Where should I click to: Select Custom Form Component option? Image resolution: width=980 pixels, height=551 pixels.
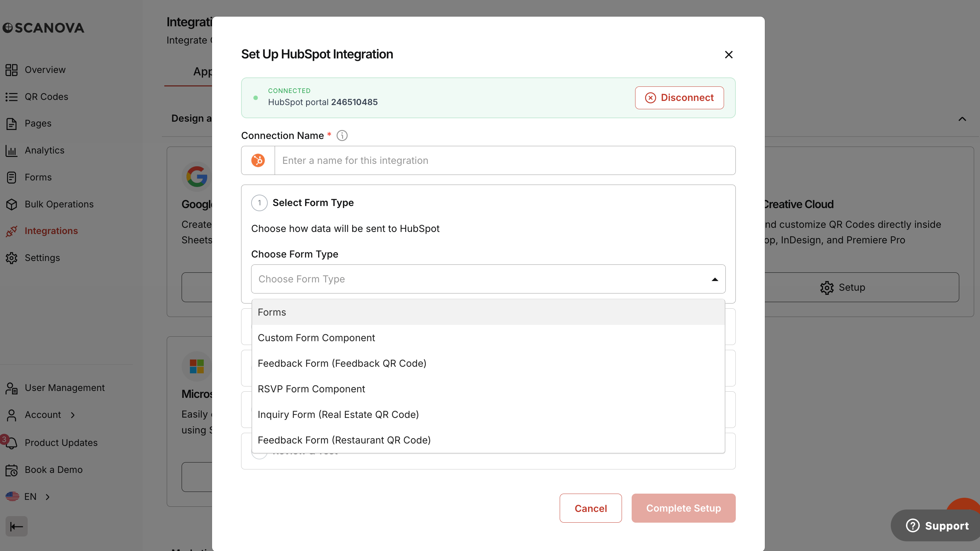(x=488, y=338)
